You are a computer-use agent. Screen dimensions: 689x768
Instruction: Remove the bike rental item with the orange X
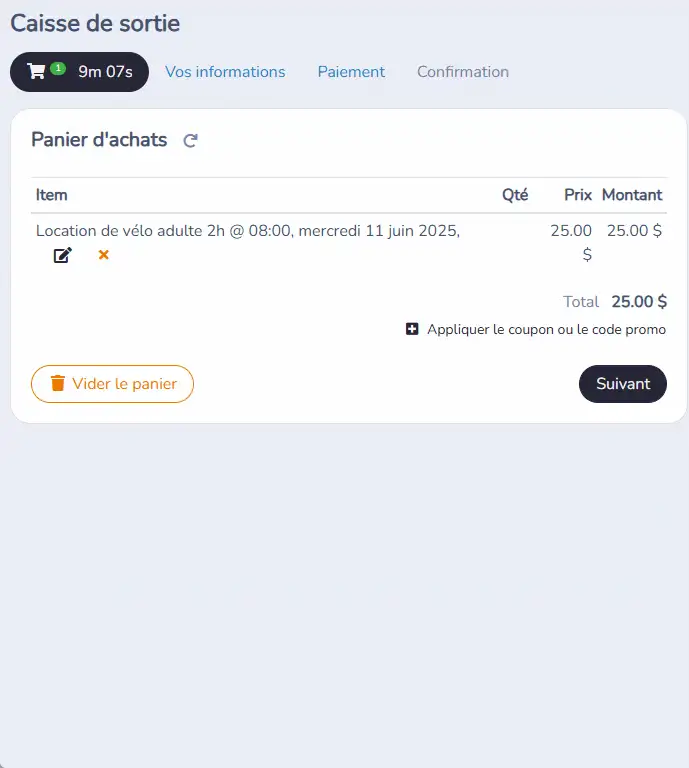(103, 255)
